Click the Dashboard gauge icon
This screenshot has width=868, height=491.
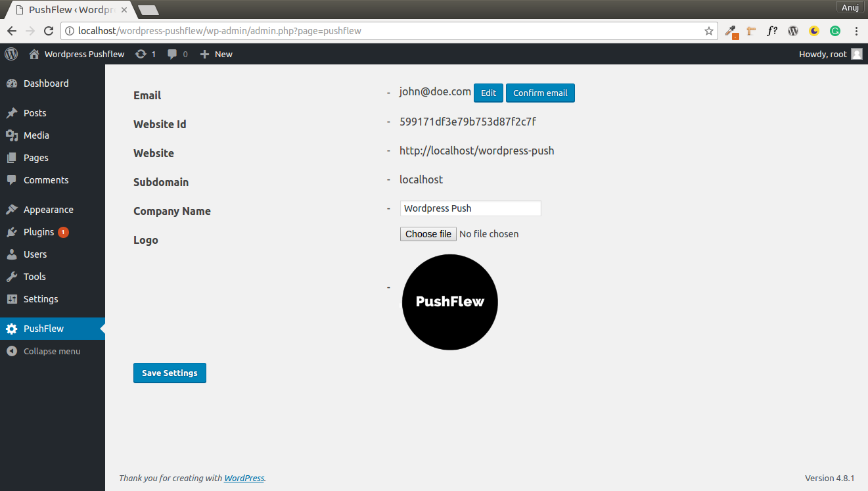[x=12, y=83]
